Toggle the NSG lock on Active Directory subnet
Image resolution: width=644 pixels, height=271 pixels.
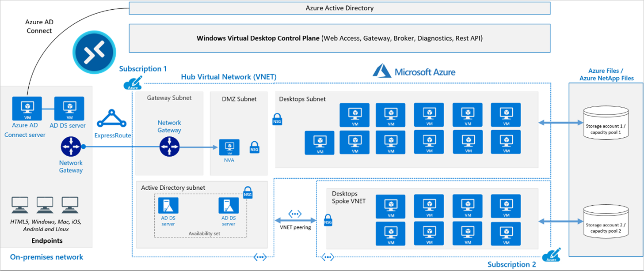tap(248, 192)
